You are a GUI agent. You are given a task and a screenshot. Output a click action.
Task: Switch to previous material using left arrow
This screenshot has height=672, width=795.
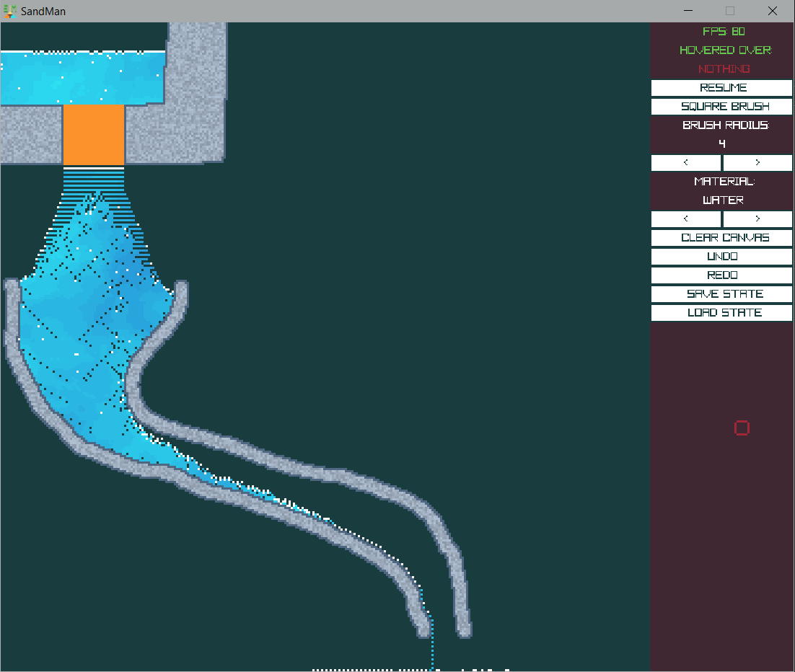click(x=685, y=219)
